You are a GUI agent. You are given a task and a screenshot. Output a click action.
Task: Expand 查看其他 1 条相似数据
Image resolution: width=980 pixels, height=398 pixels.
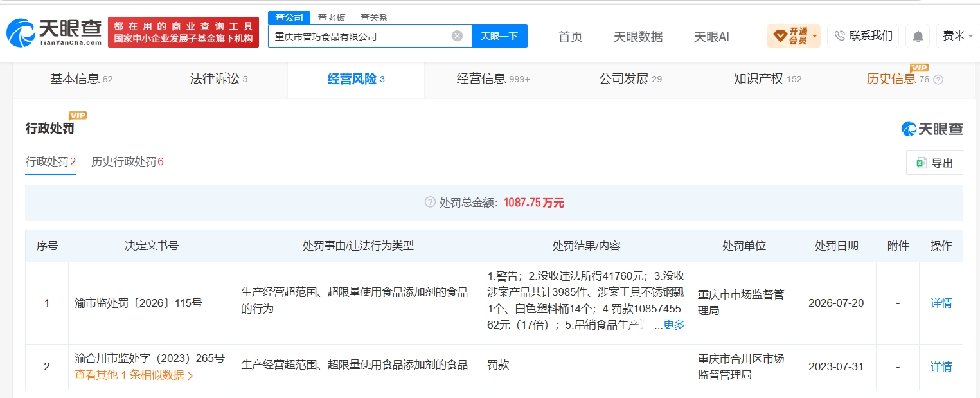click(x=134, y=375)
